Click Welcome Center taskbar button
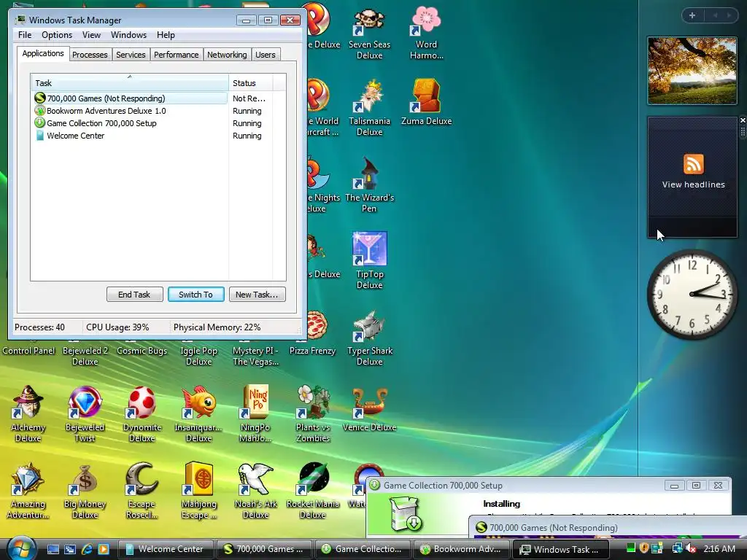 point(165,549)
